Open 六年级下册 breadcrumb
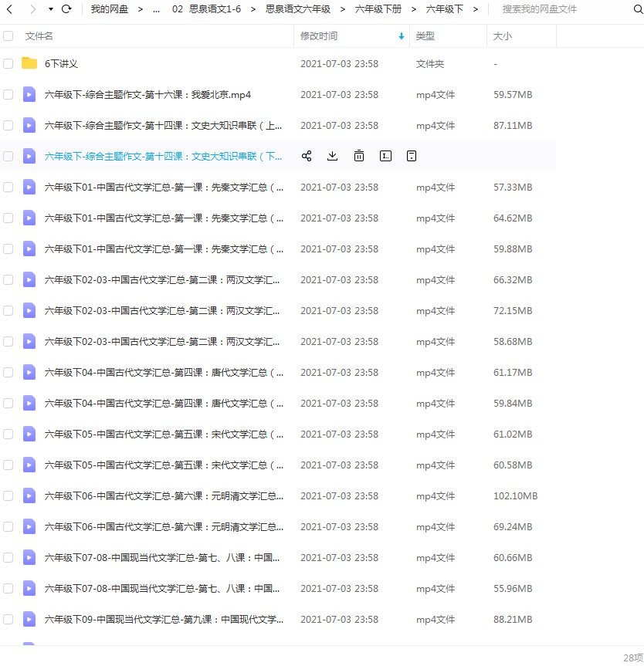The image size is (644, 666). (x=378, y=9)
